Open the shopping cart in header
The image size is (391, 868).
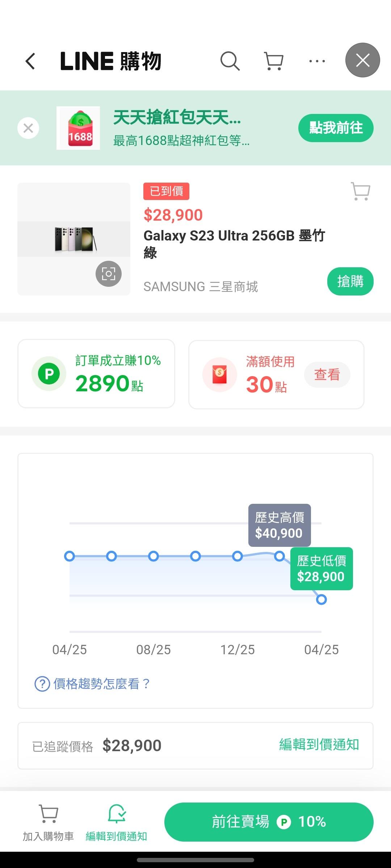click(x=273, y=61)
